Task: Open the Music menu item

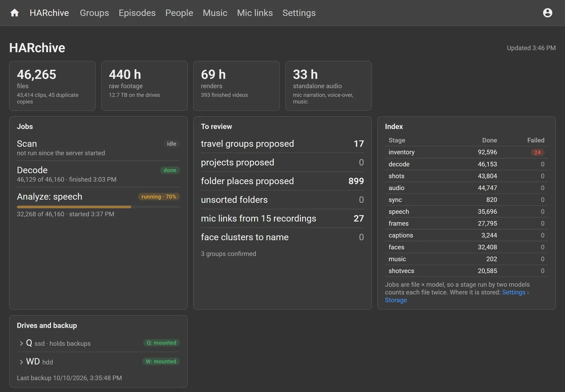Action: click(x=215, y=13)
